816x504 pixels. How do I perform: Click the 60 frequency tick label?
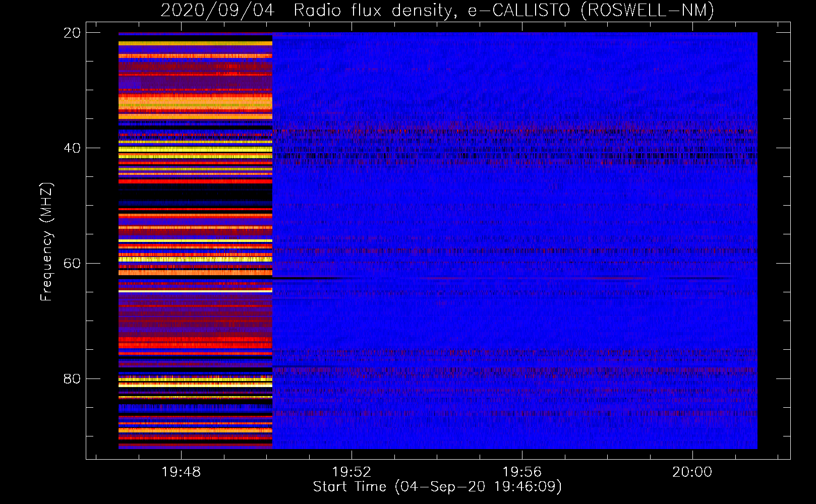(x=72, y=263)
